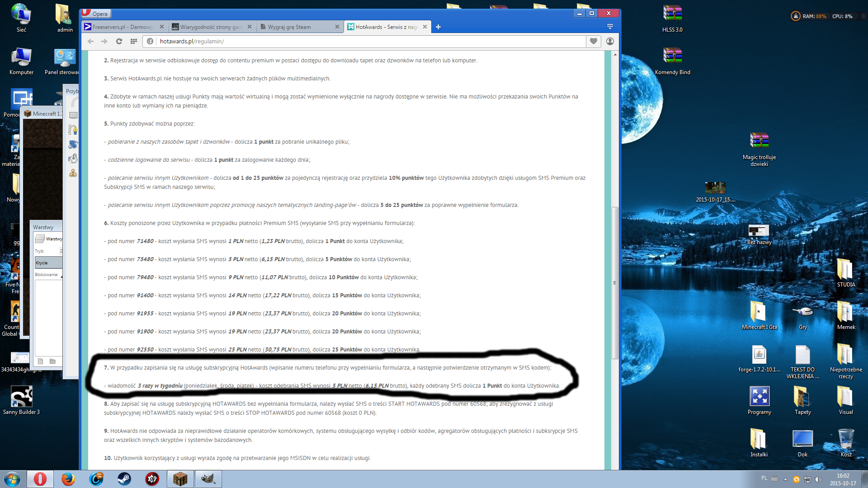
Task: Open Programy desktop icon
Action: (759, 400)
